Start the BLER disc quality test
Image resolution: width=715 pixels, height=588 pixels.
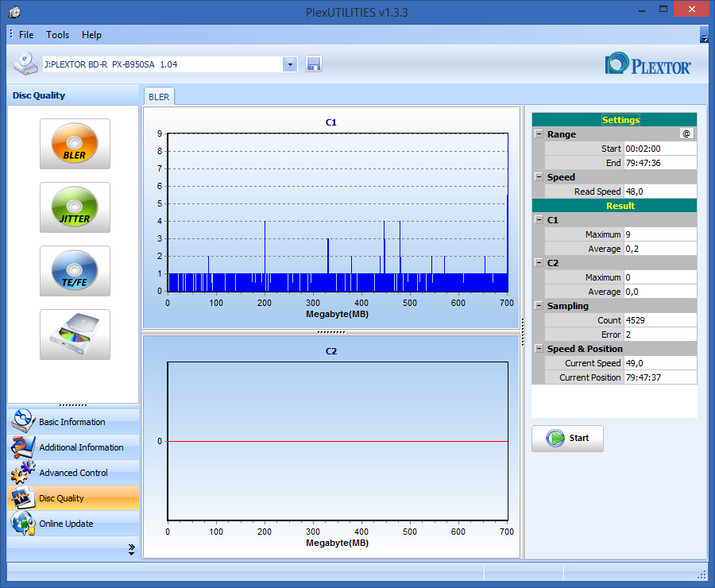click(x=75, y=144)
